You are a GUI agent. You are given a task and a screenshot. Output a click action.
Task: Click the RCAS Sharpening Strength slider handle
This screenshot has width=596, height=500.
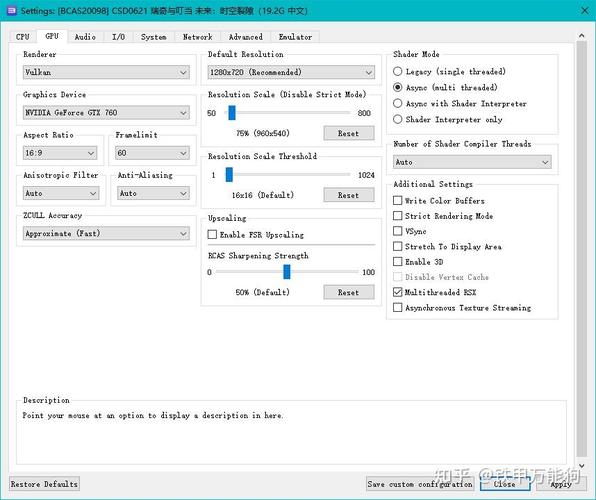pyautogui.click(x=287, y=272)
